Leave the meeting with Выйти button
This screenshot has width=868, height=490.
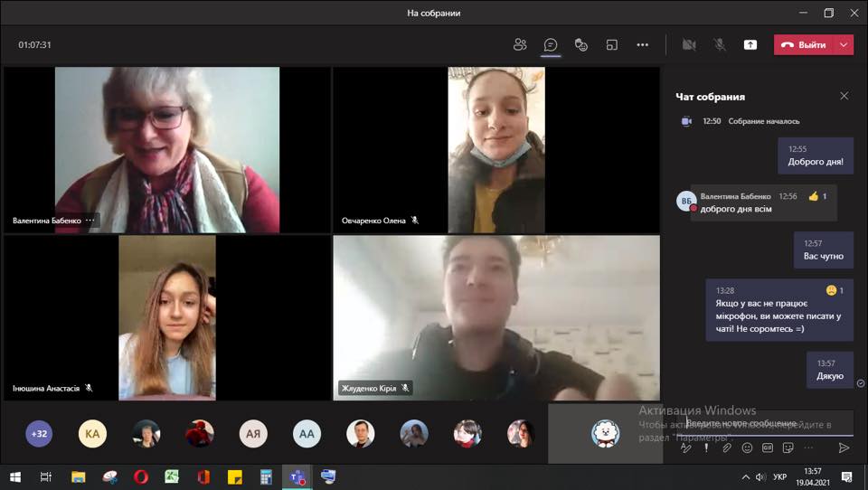pyautogui.click(x=804, y=45)
